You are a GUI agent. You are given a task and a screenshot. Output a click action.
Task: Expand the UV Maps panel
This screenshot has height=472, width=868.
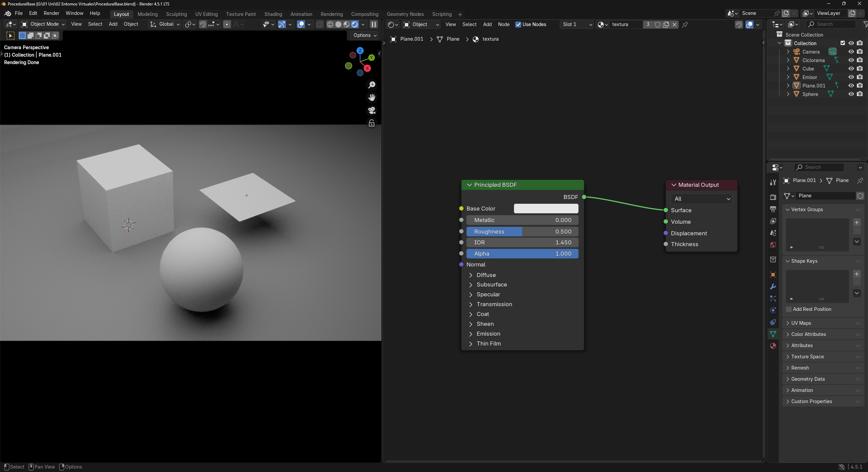[x=801, y=323]
